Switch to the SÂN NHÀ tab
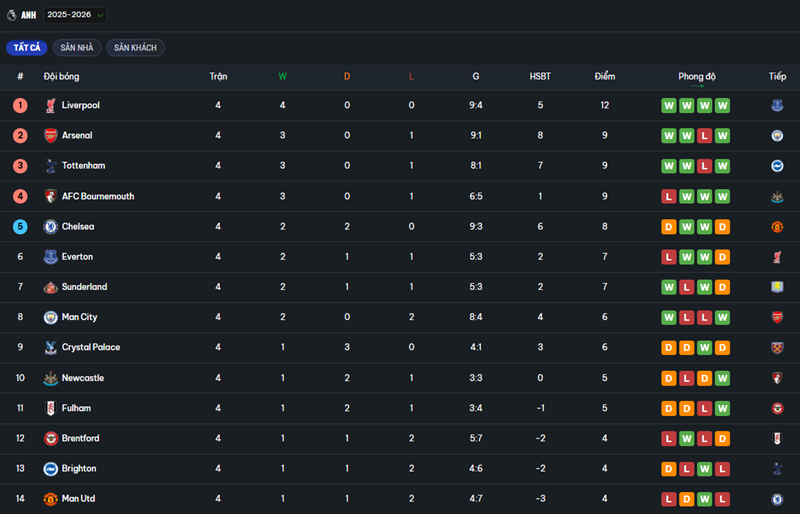This screenshot has width=800, height=514. coord(77,48)
